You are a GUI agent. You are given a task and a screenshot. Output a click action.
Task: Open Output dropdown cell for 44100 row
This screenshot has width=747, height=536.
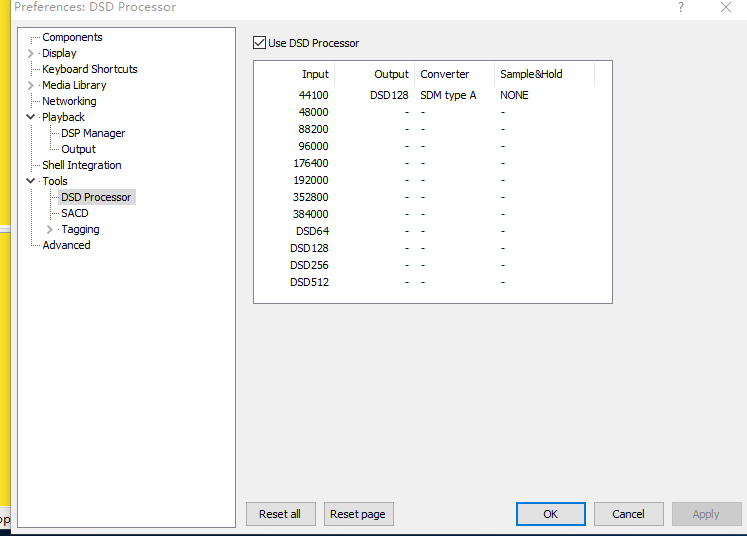click(x=389, y=96)
